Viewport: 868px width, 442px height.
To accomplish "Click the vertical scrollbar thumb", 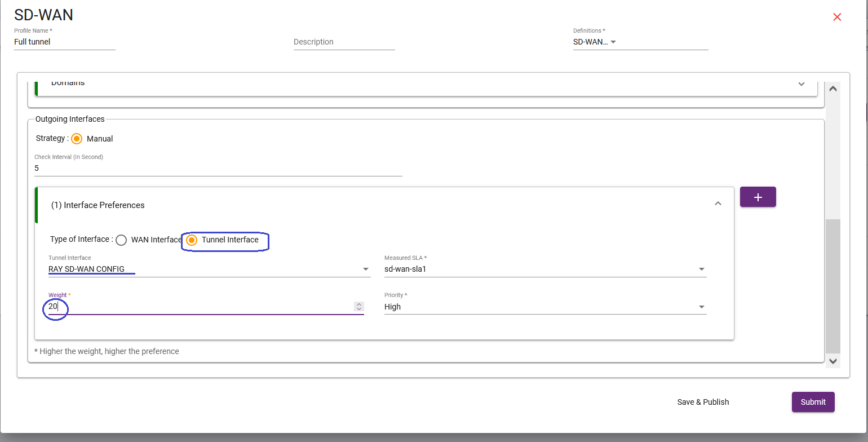I will [833, 286].
